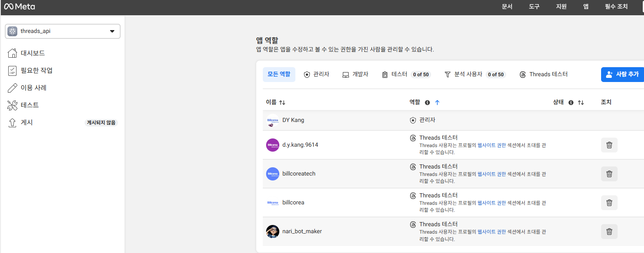This screenshot has width=644, height=253.
Task: Sort by 이름 column arrows
Action: [x=282, y=102]
